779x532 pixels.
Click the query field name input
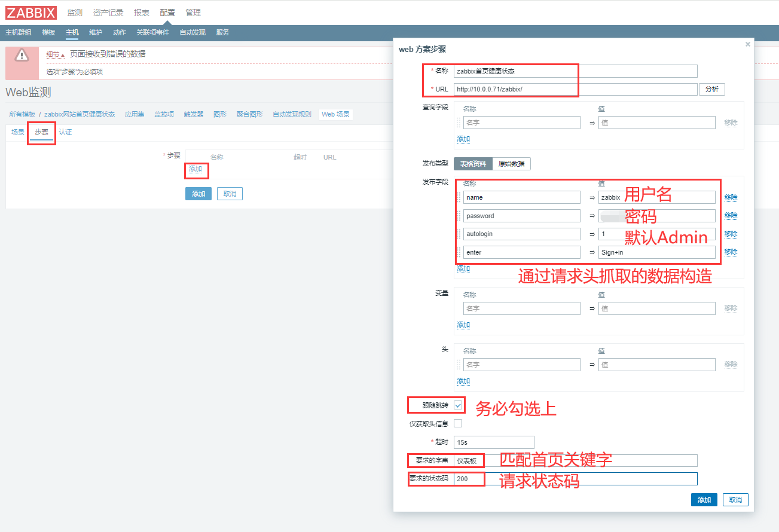click(x=522, y=122)
